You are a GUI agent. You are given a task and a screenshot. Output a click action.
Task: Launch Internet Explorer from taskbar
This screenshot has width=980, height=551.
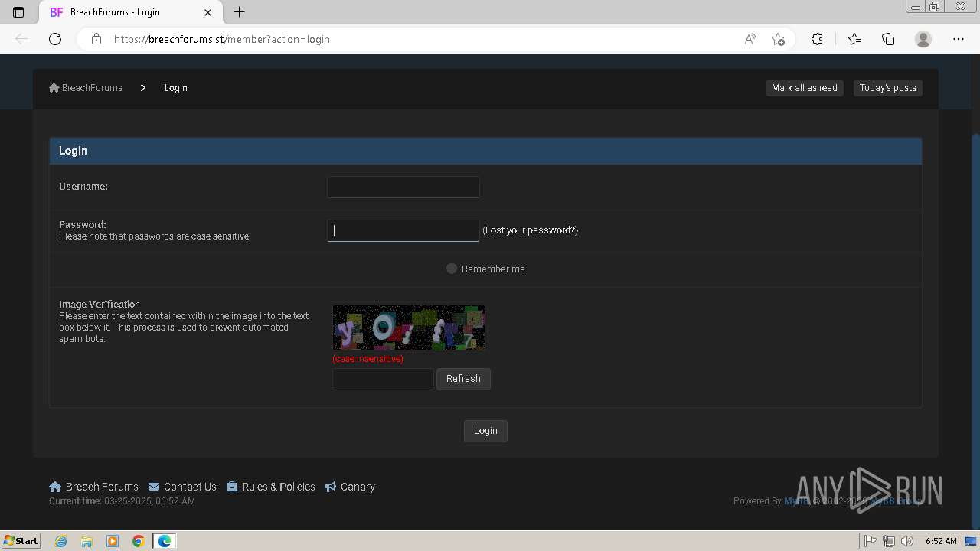pyautogui.click(x=60, y=541)
